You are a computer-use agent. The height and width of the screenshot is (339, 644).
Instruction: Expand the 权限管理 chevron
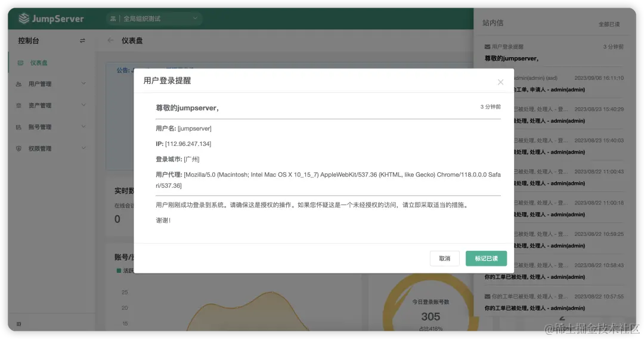point(84,148)
